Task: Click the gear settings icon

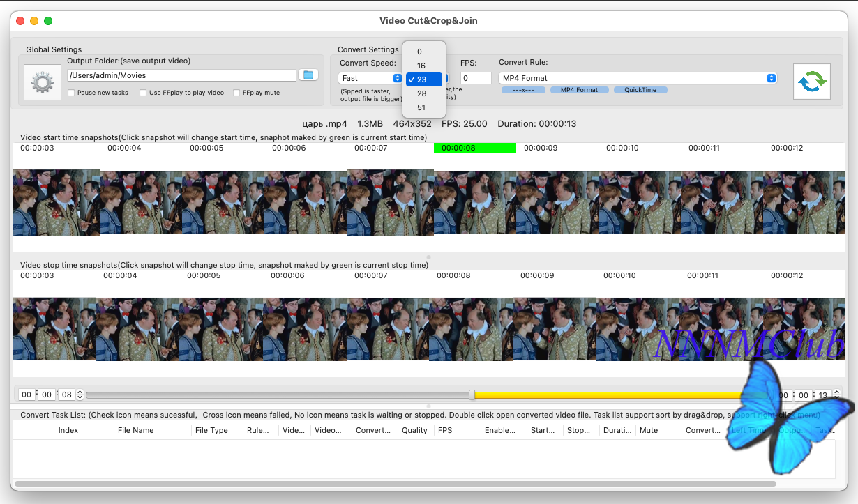Action: point(43,83)
